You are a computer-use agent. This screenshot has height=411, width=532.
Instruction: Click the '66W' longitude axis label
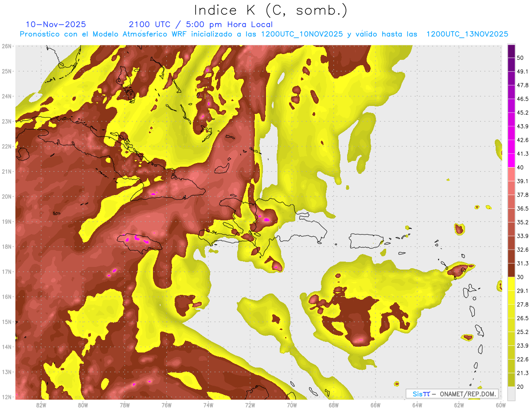(x=376, y=405)
